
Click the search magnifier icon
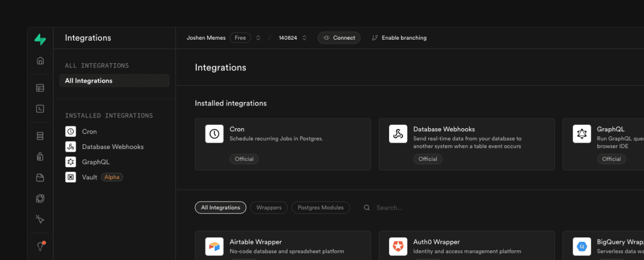coord(367,207)
